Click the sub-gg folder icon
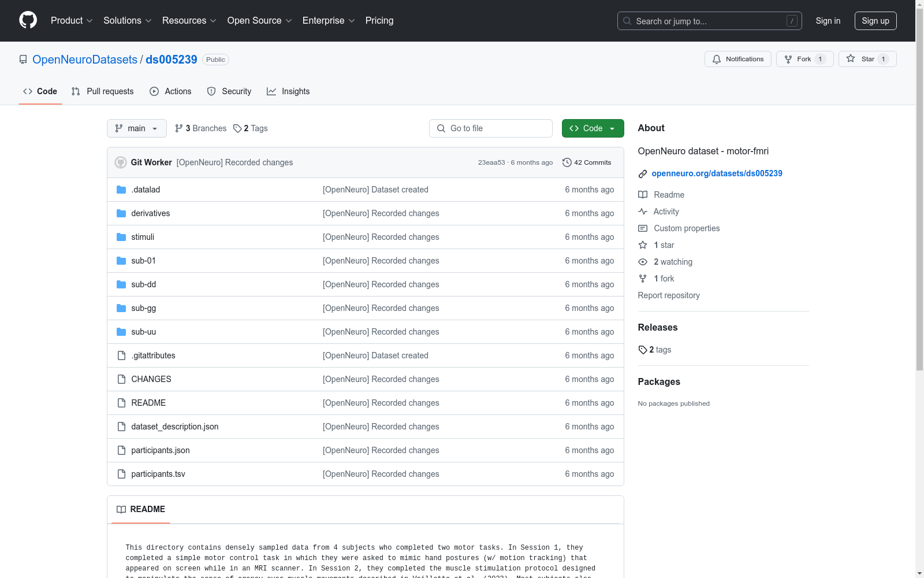 click(x=121, y=308)
